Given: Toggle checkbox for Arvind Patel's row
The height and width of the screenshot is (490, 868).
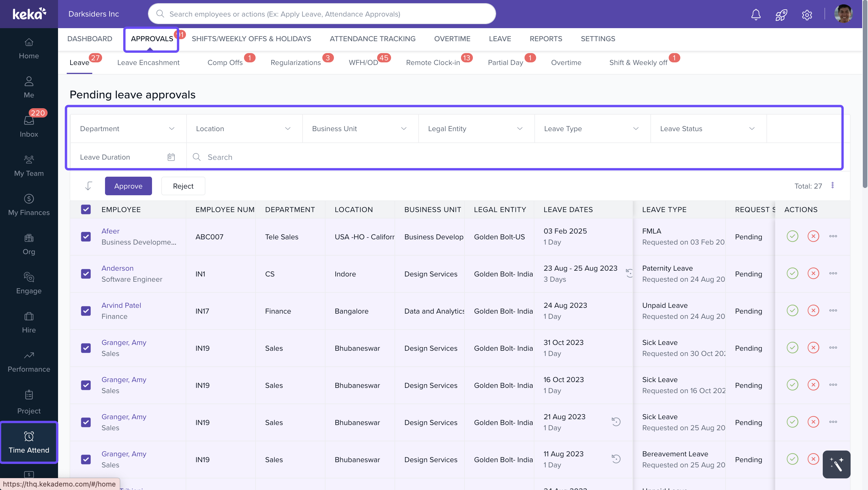Looking at the screenshot, I should pyautogui.click(x=86, y=311).
